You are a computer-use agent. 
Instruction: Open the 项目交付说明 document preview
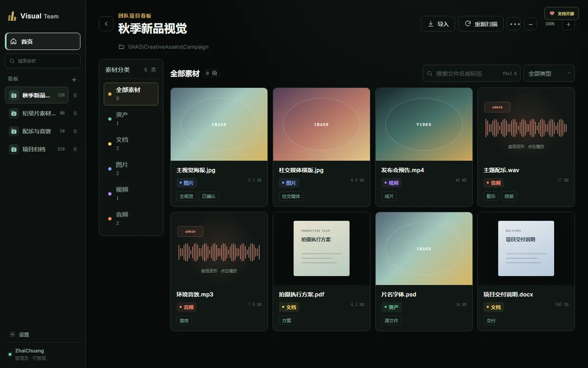tap(526, 248)
